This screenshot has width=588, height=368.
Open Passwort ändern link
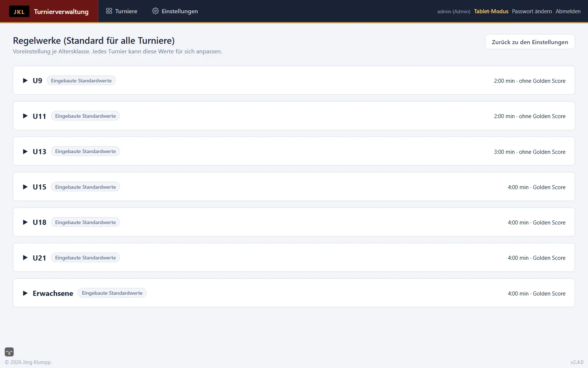pos(532,11)
